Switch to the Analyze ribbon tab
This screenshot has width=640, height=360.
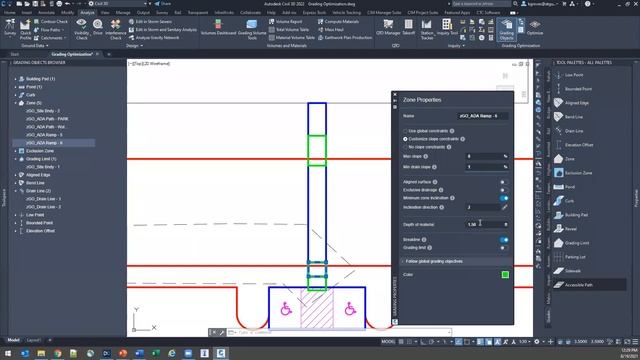(x=87, y=13)
